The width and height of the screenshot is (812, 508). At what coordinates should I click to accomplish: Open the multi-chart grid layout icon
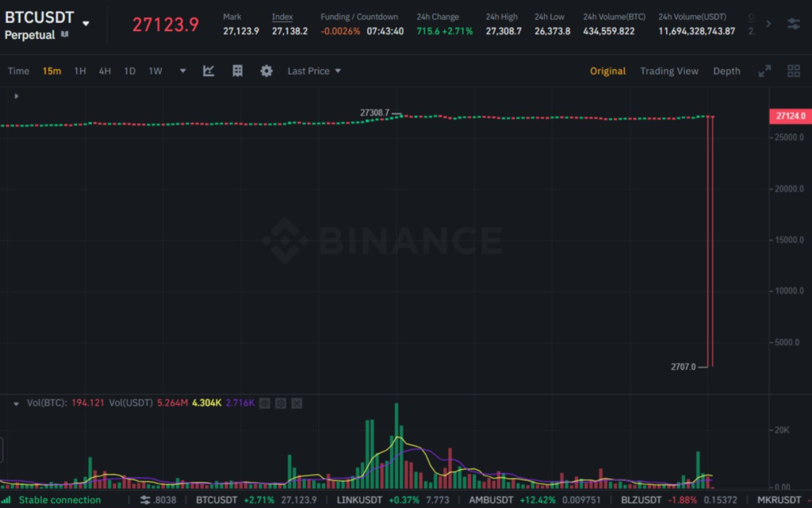(793, 71)
